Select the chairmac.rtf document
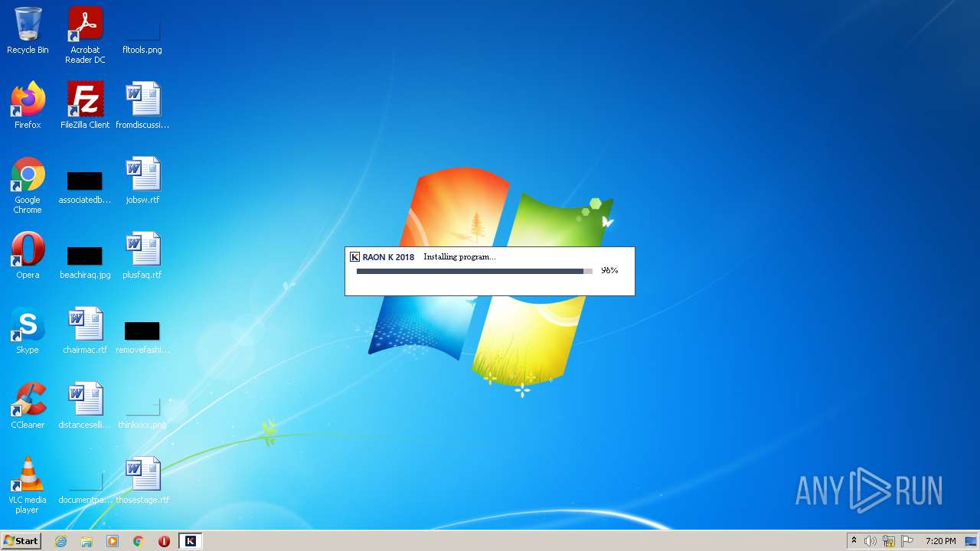 [x=85, y=331]
